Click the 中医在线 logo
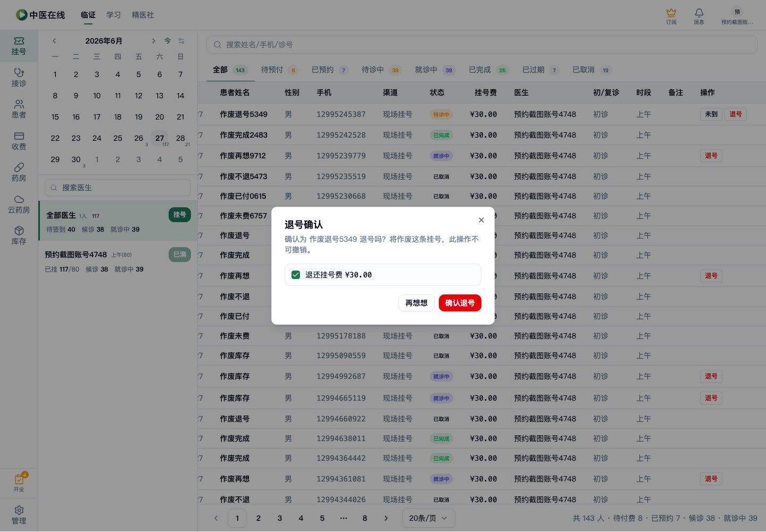 pos(40,15)
